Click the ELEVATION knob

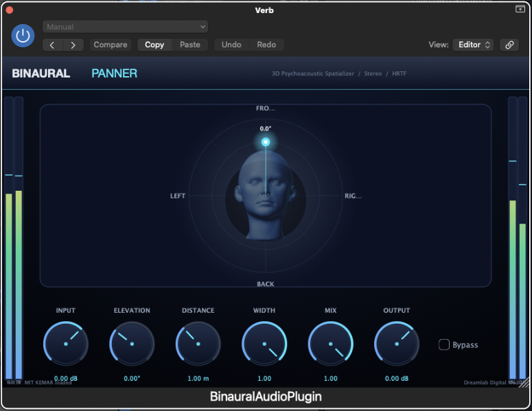132,344
